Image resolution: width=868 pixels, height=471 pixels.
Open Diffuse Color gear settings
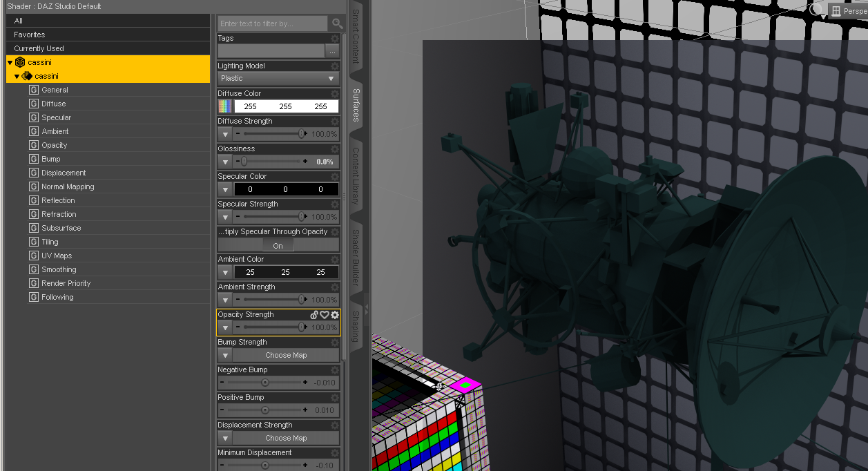point(335,93)
